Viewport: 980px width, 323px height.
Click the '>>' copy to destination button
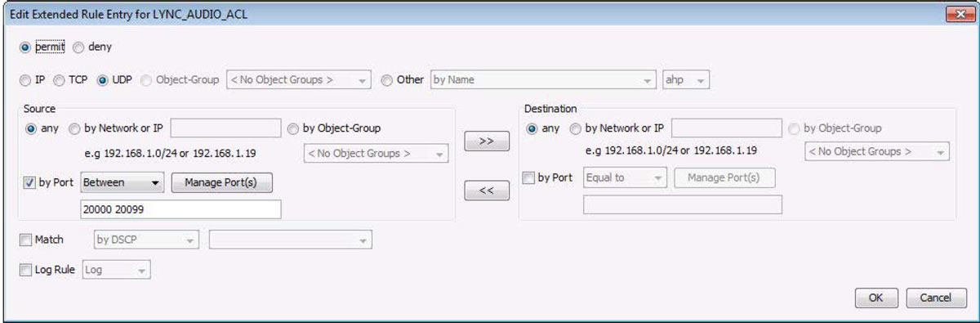486,141
